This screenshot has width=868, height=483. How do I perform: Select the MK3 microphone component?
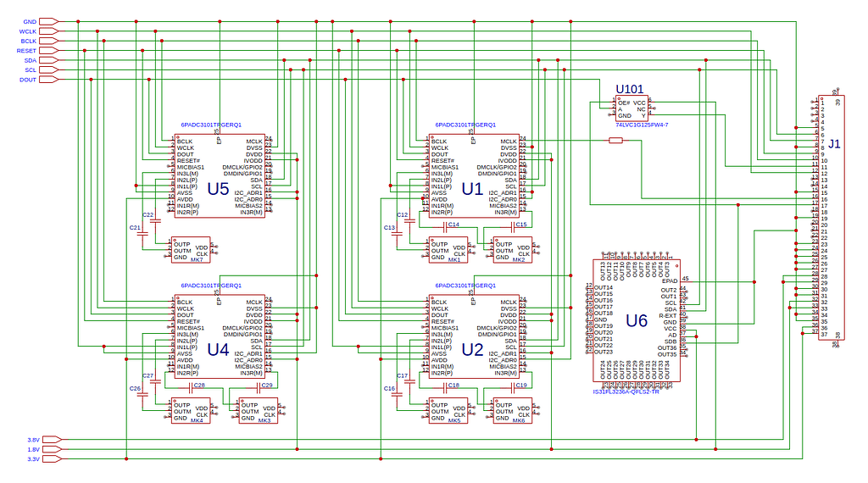coord(258,410)
